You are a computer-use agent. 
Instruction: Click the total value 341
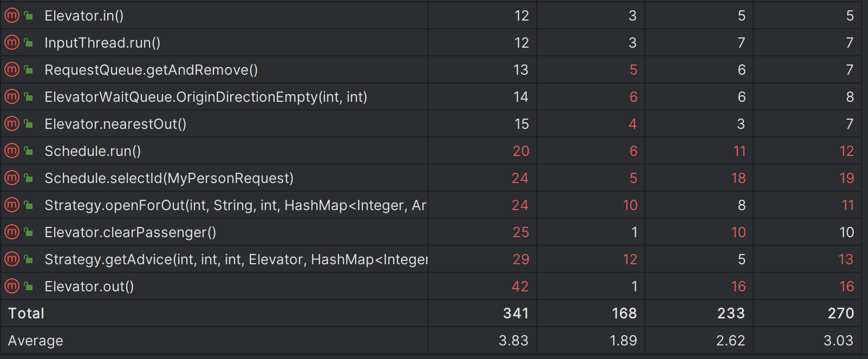tap(515, 314)
